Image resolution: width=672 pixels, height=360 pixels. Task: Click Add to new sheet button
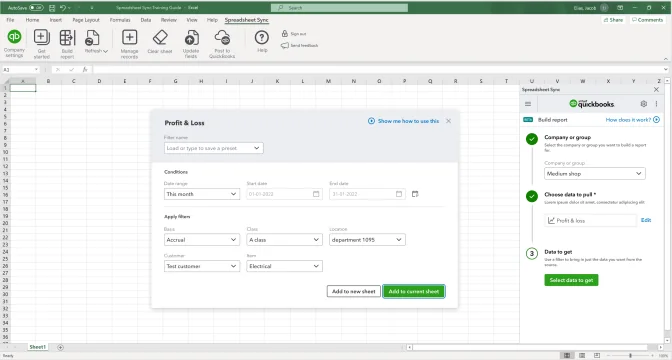[x=354, y=291]
